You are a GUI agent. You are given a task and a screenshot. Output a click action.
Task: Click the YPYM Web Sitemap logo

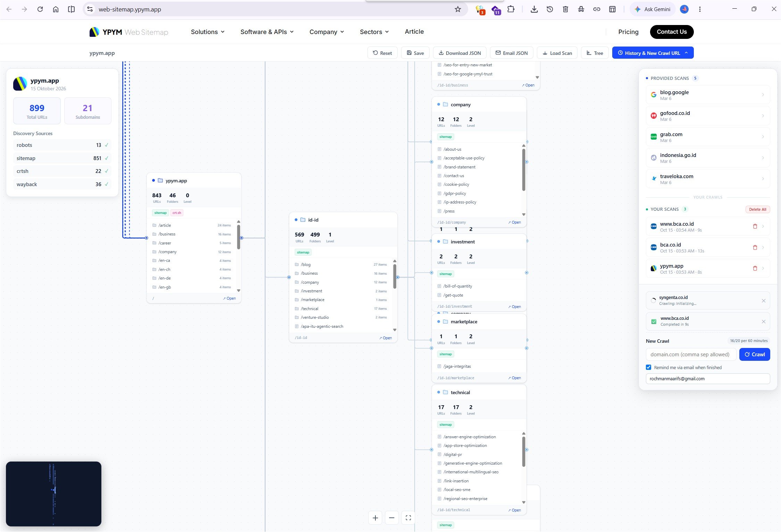[129, 32]
